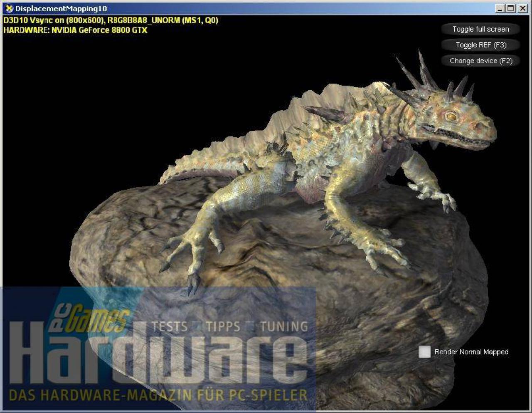
Task: Open Change device (F2) dialog
Action: point(480,61)
